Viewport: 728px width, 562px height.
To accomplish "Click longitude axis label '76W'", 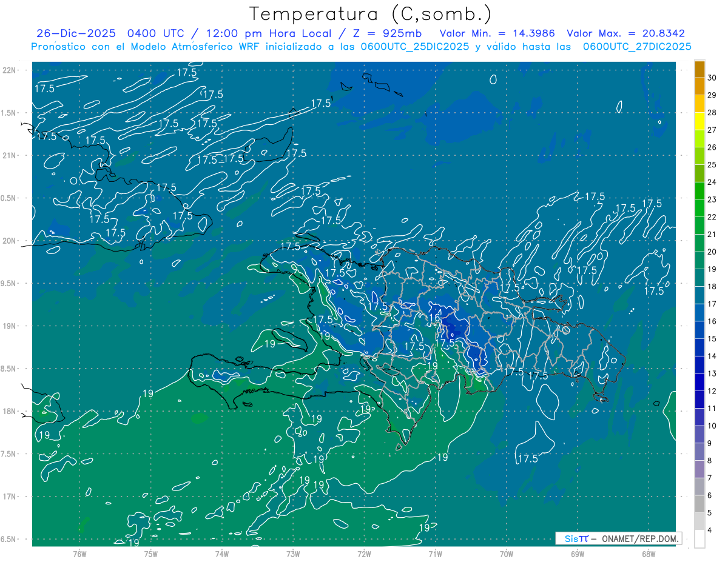I will [79, 553].
